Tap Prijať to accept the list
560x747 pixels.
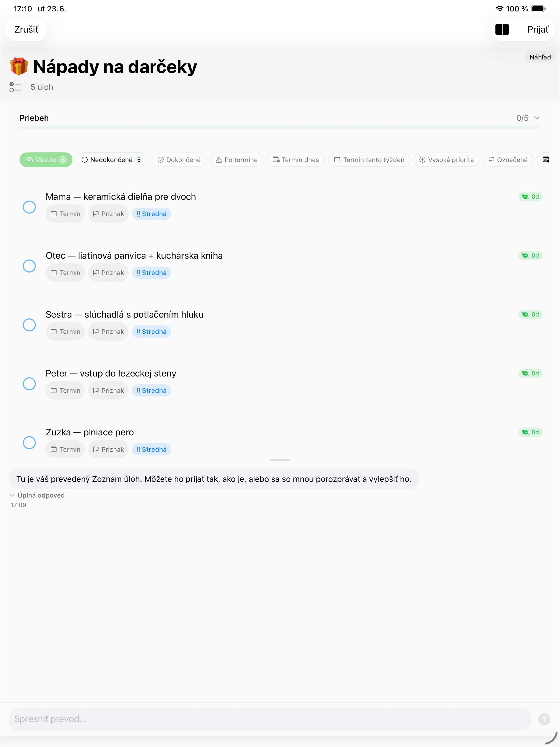click(x=538, y=29)
